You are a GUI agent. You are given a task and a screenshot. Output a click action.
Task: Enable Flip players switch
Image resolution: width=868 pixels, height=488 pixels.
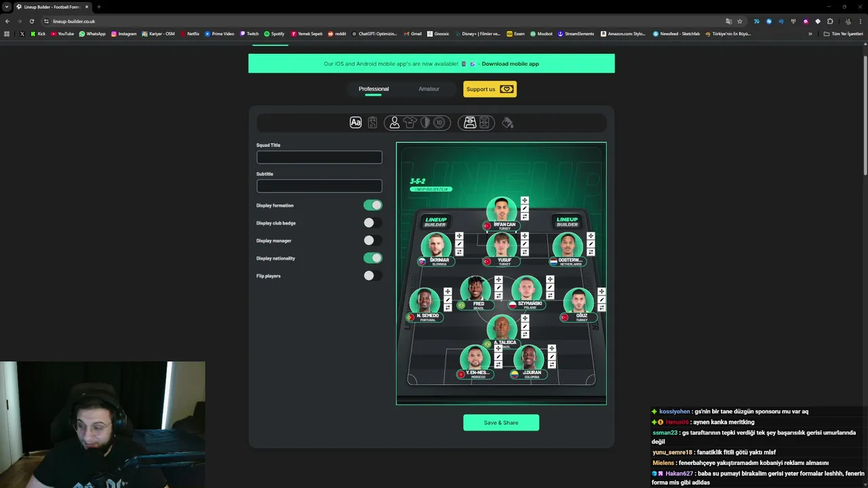click(x=373, y=276)
